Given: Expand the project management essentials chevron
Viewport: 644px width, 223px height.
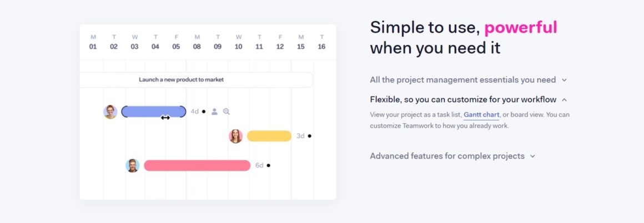Looking at the screenshot, I should tap(564, 80).
